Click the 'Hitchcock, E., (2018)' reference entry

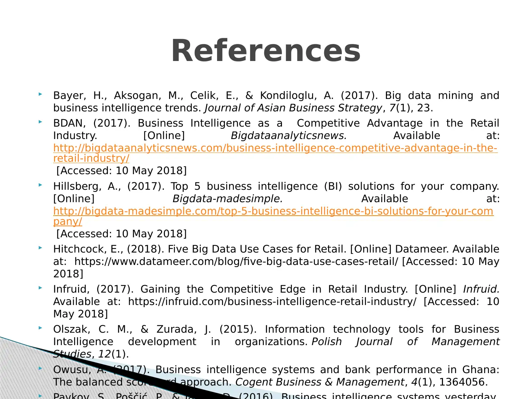tap(276, 261)
